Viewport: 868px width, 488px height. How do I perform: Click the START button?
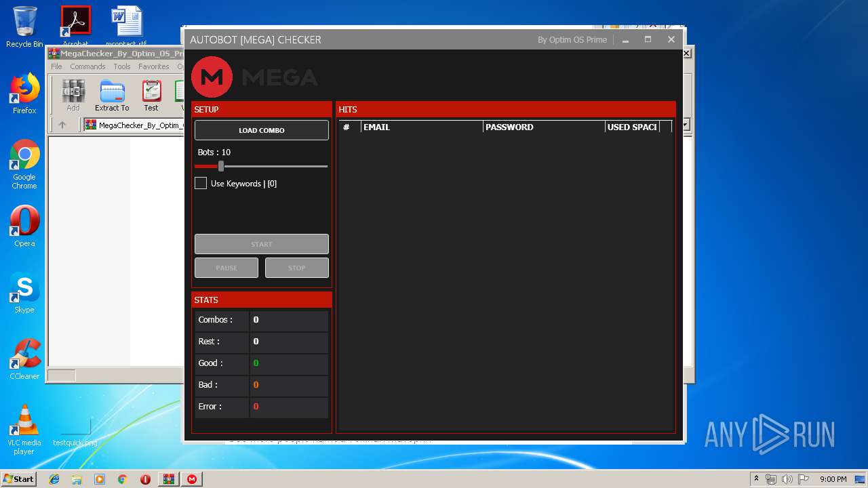(x=261, y=244)
